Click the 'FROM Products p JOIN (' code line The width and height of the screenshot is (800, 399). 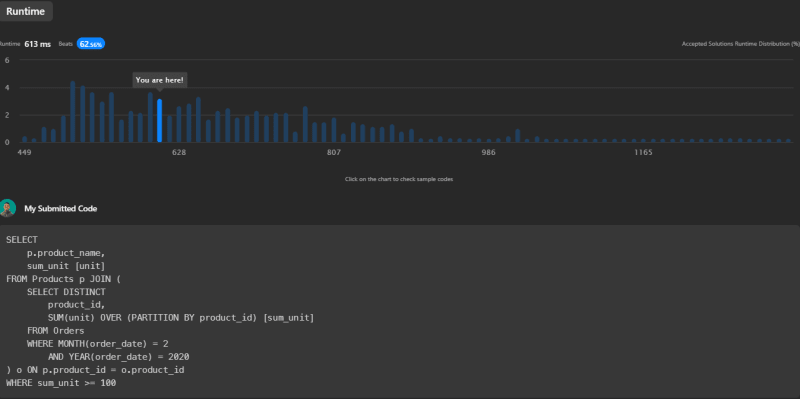click(64, 279)
